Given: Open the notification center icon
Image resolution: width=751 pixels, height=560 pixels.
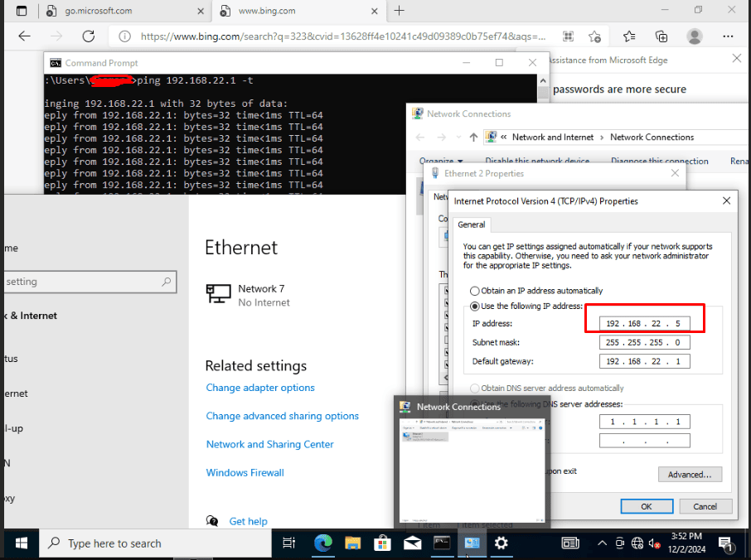Looking at the screenshot, I should point(727,543).
